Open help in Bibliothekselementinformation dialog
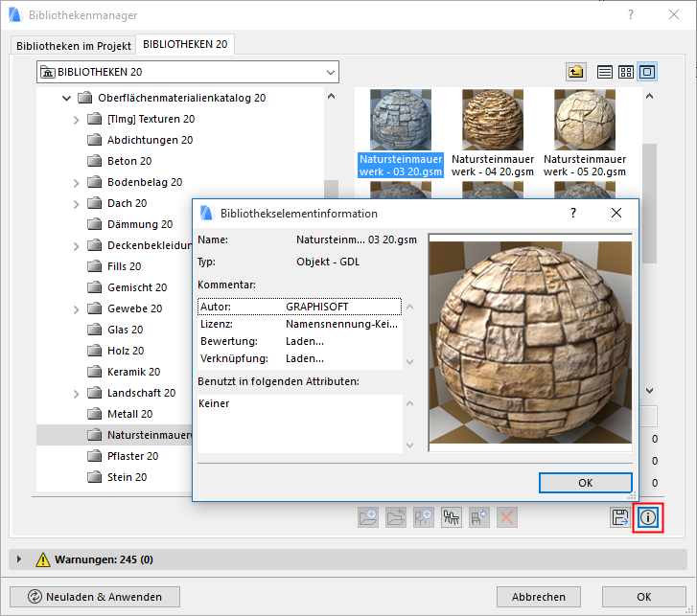697x616 pixels. (x=572, y=213)
